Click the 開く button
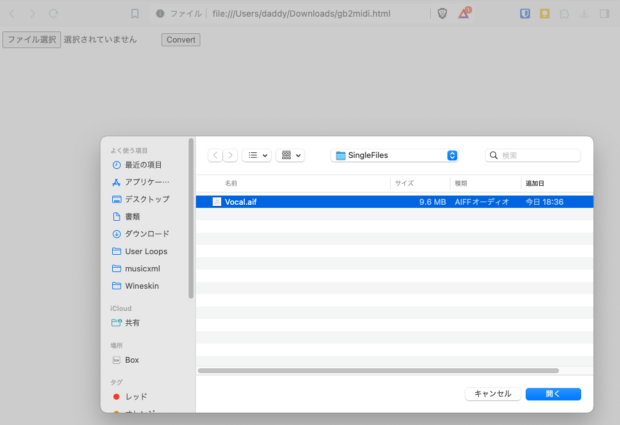This screenshot has width=620, height=425. (x=553, y=394)
